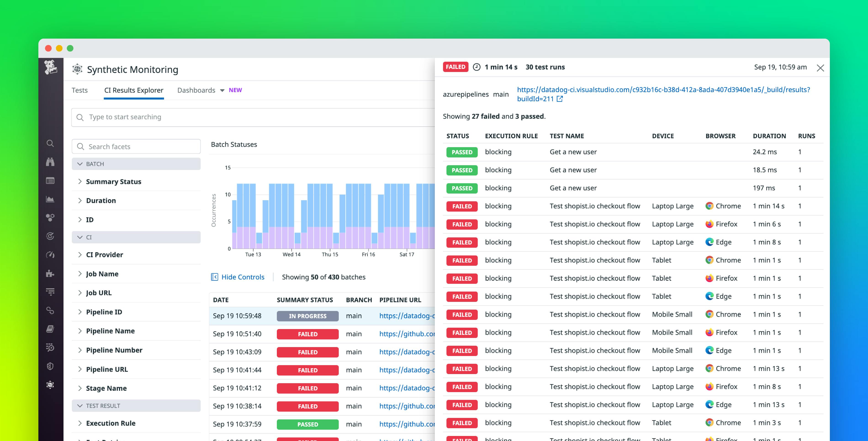The image size is (868, 441).
Task: Open the APM gauge icon in sidebar
Action: [x=50, y=255]
